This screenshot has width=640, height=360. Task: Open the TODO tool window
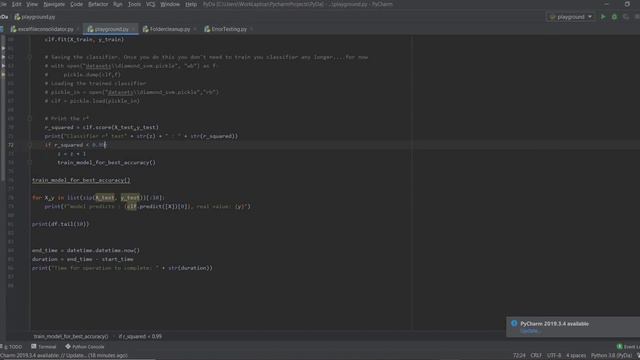pyautogui.click(x=11, y=347)
